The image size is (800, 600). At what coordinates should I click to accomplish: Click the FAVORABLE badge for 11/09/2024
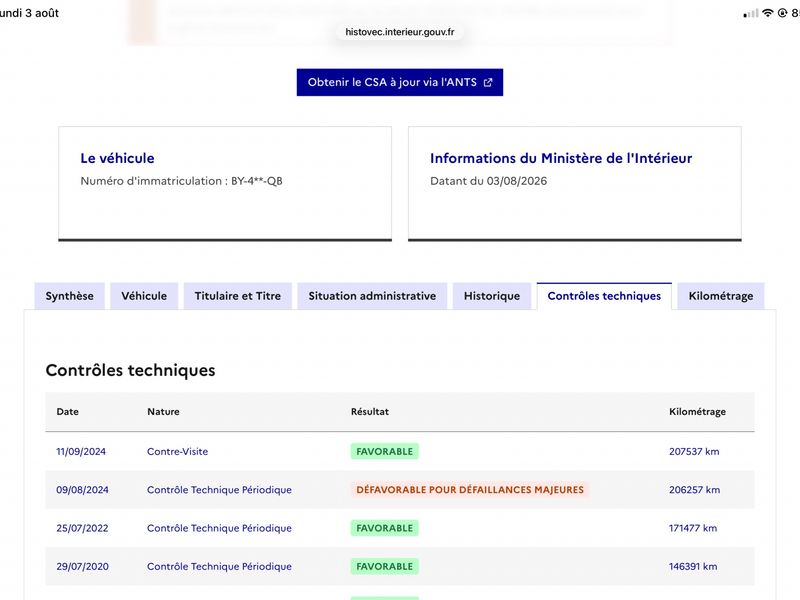click(x=385, y=452)
